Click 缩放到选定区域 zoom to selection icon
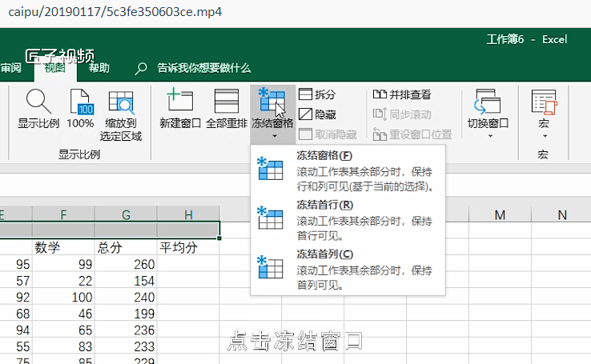Screen dimensions: 591x364 tap(121, 103)
